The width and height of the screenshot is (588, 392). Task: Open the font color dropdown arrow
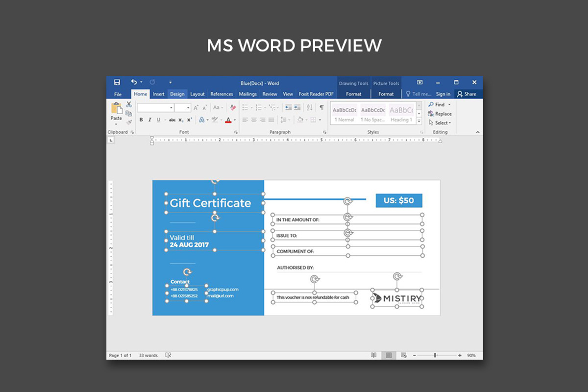coord(234,120)
